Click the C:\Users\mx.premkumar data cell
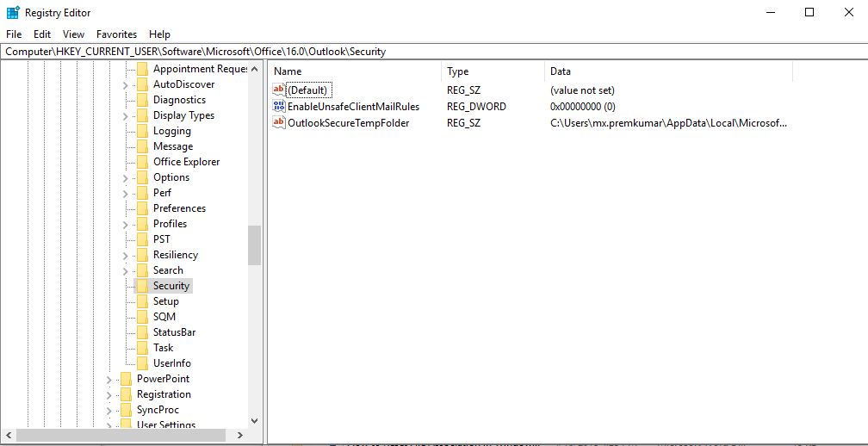868x446 pixels. tap(668, 123)
